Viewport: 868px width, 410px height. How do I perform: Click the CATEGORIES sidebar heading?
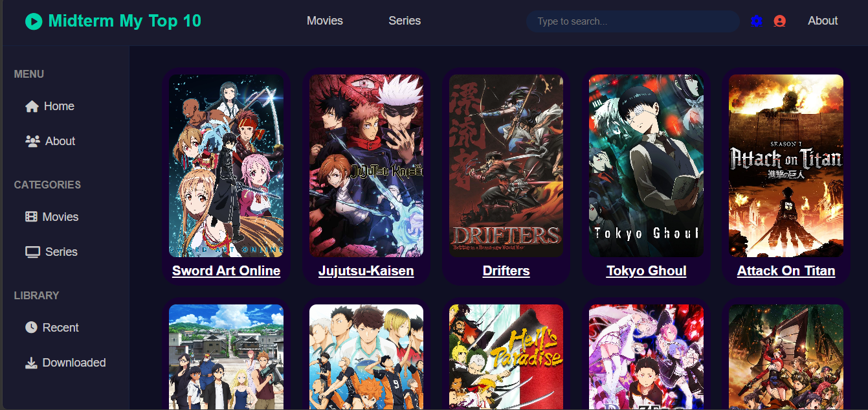tap(47, 185)
